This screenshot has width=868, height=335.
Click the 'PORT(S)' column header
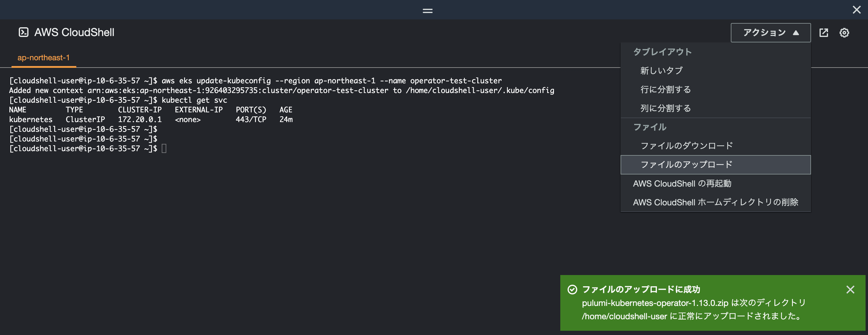pyautogui.click(x=251, y=110)
